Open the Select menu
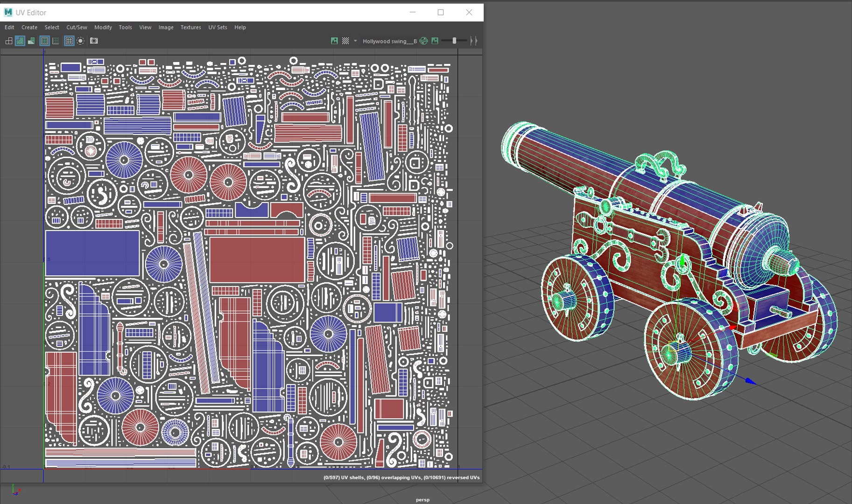 [52, 28]
